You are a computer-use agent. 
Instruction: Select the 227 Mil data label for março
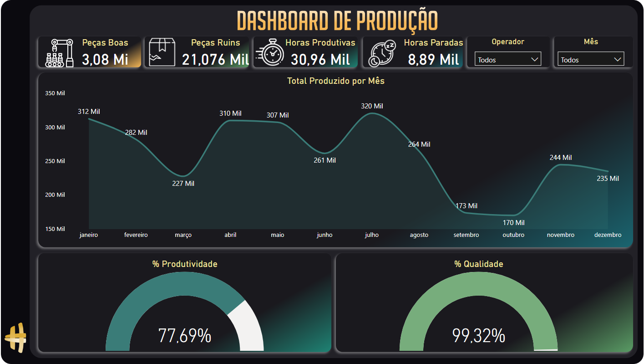point(183,184)
